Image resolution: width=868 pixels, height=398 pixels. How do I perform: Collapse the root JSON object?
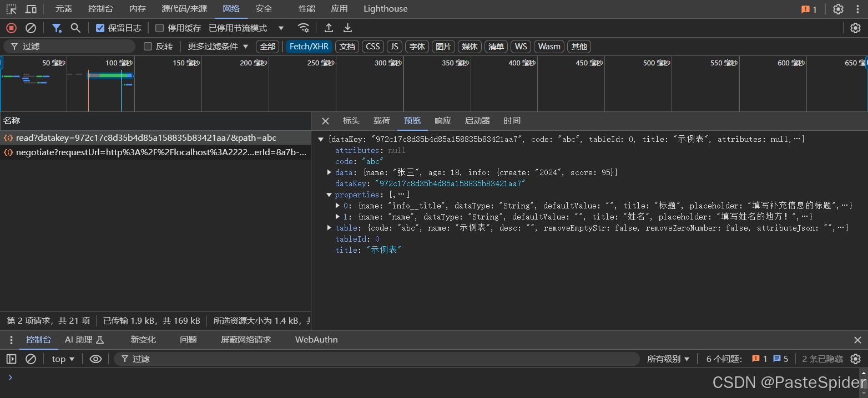321,139
